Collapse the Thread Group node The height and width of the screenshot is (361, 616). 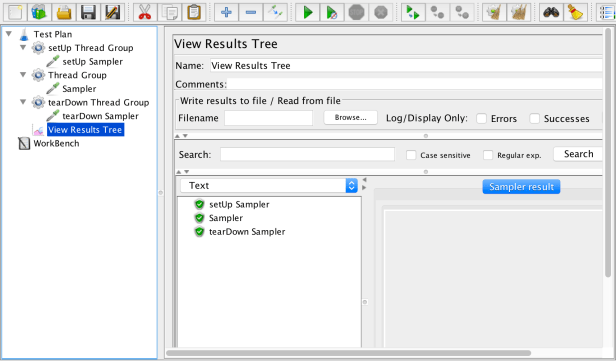[23, 75]
